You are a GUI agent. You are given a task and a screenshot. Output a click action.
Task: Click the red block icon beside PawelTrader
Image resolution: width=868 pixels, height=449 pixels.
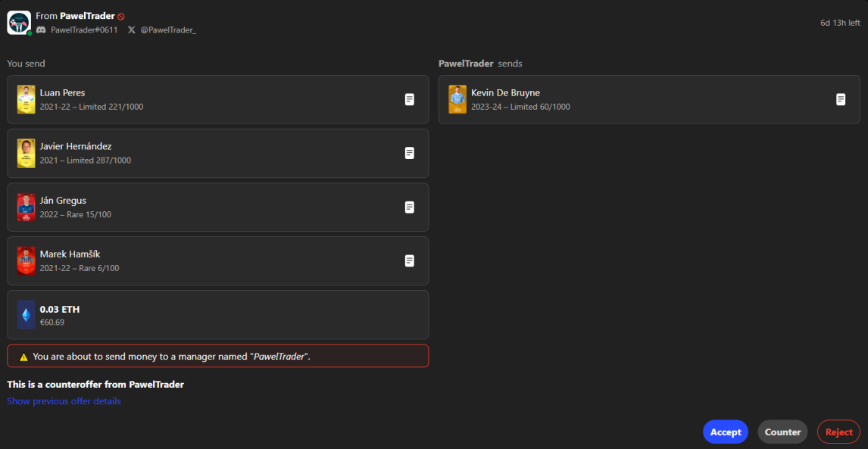click(x=120, y=17)
